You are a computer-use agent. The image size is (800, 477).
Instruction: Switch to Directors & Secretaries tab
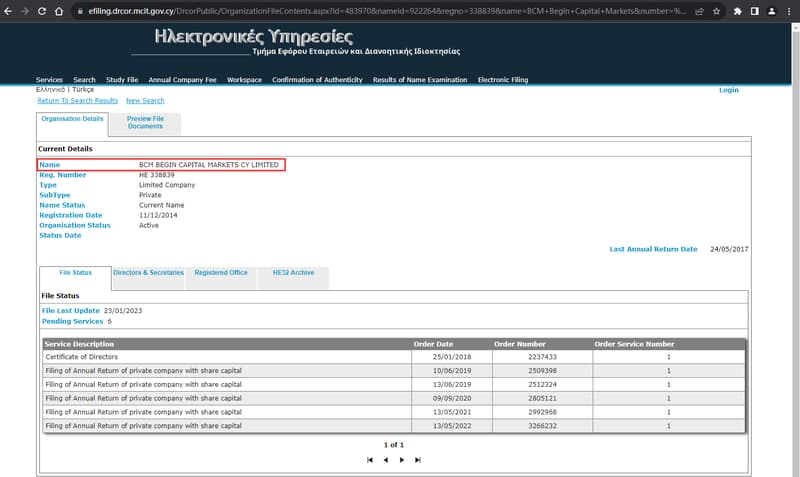pyautogui.click(x=148, y=273)
